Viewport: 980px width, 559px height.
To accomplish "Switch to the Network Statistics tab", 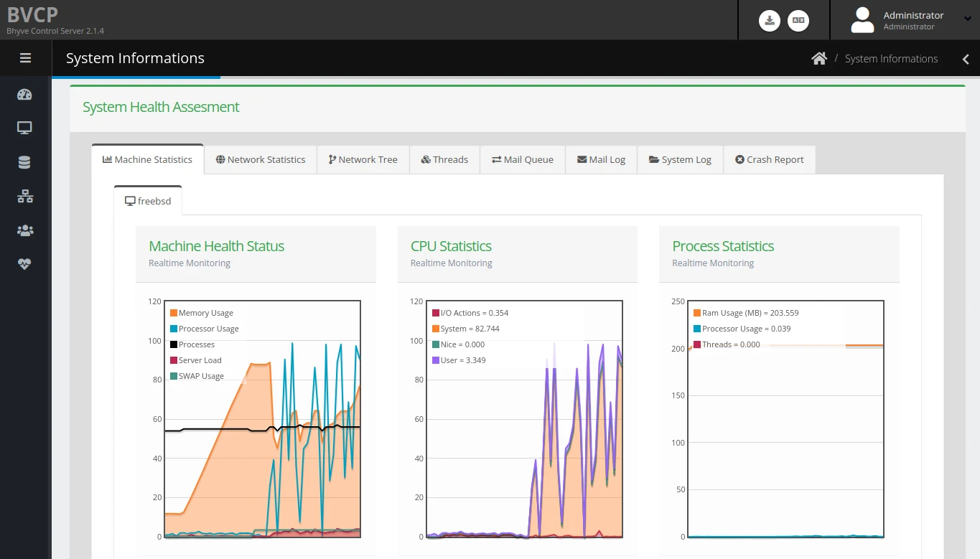I will 261,159.
